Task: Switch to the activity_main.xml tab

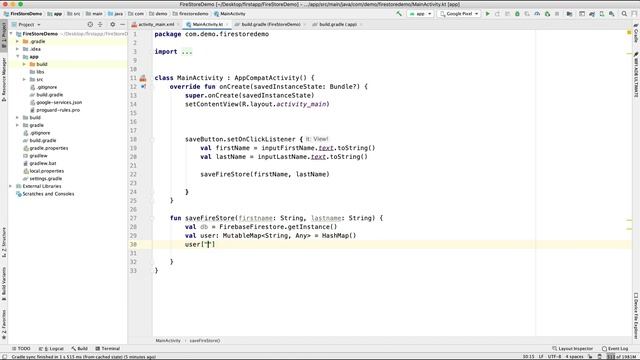Action: pos(156,24)
